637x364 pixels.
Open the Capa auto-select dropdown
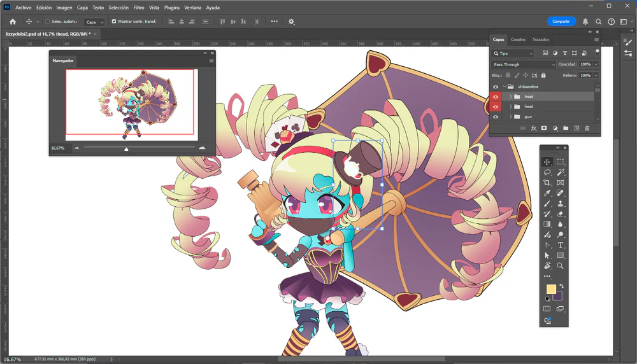click(x=94, y=22)
